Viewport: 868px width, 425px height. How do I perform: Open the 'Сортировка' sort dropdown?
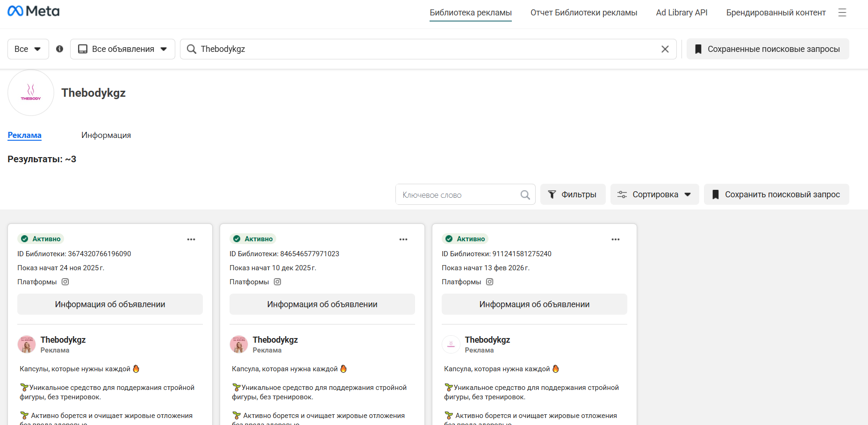coord(654,194)
